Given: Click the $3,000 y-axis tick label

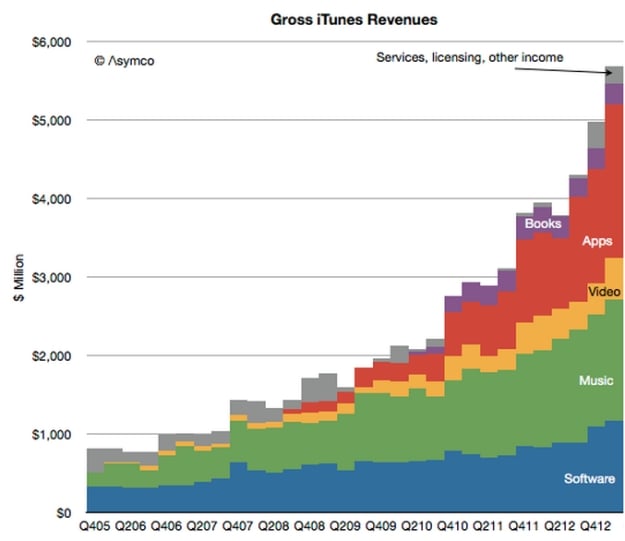Looking at the screenshot, I should 54,277.
